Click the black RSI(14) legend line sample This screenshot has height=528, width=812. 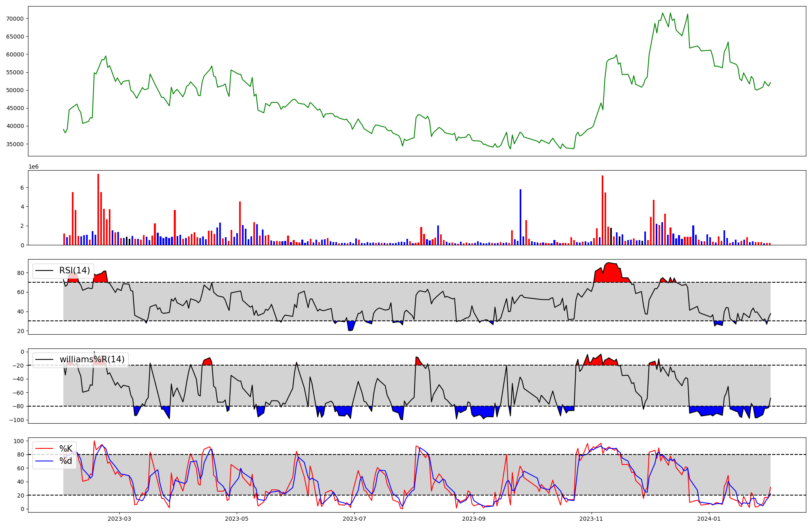45,270
